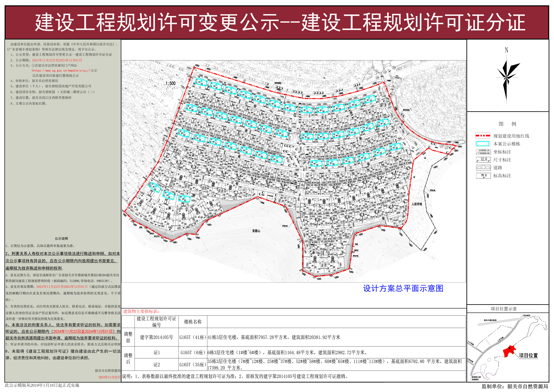
Task: Click the paragraph 3、意见反馈方式
Action: [62, 278]
